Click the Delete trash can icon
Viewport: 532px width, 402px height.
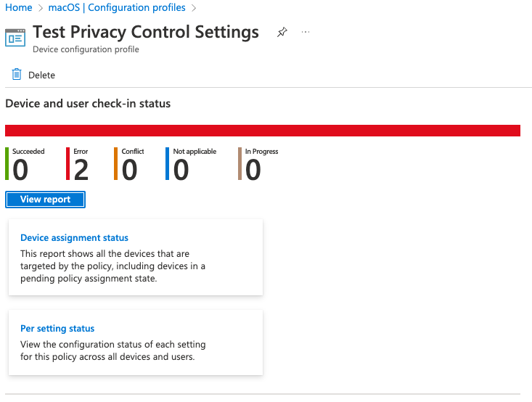(17, 75)
